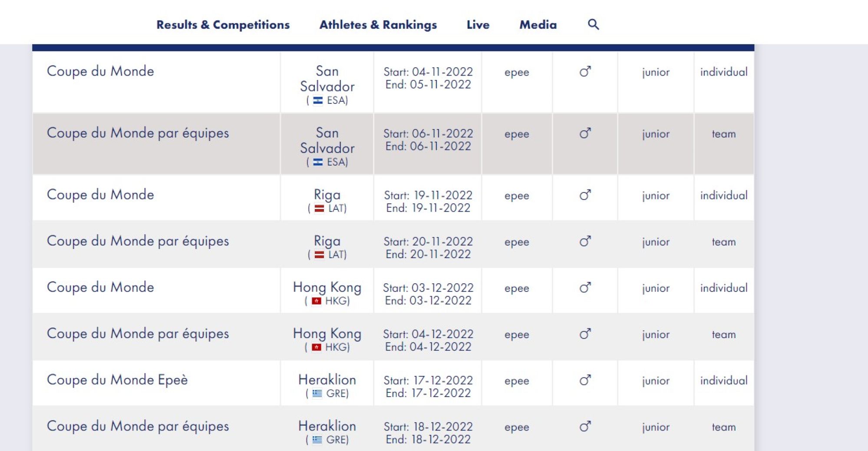The height and width of the screenshot is (451, 868).
Task: Open Athletes & Rankings menu
Action: point(378,25)
